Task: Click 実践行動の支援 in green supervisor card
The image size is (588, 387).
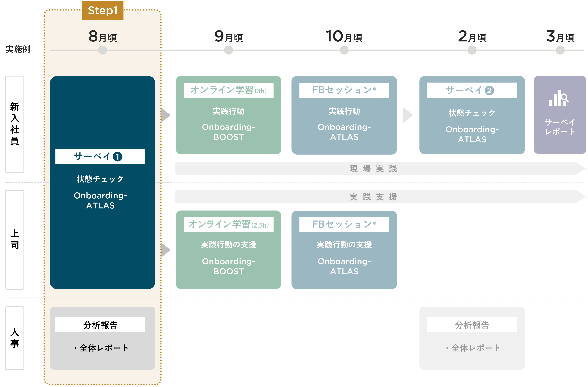Action: [x=228, y=244]
